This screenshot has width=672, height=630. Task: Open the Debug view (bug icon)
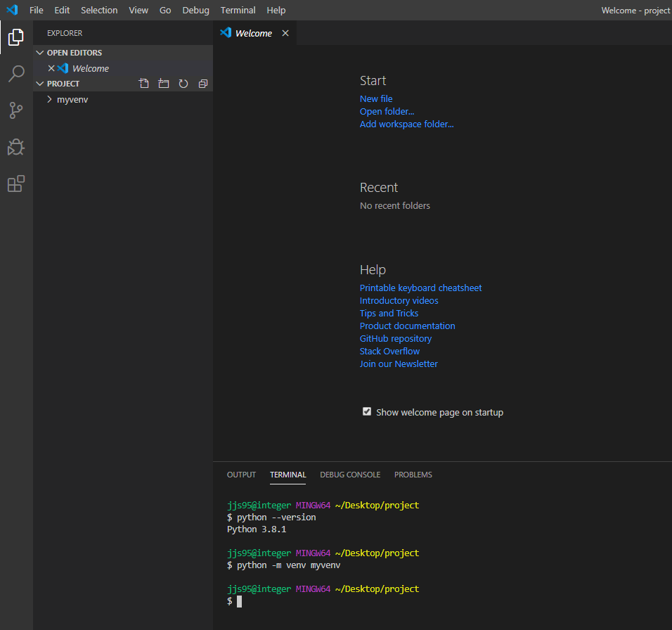[x=16, y=147]
